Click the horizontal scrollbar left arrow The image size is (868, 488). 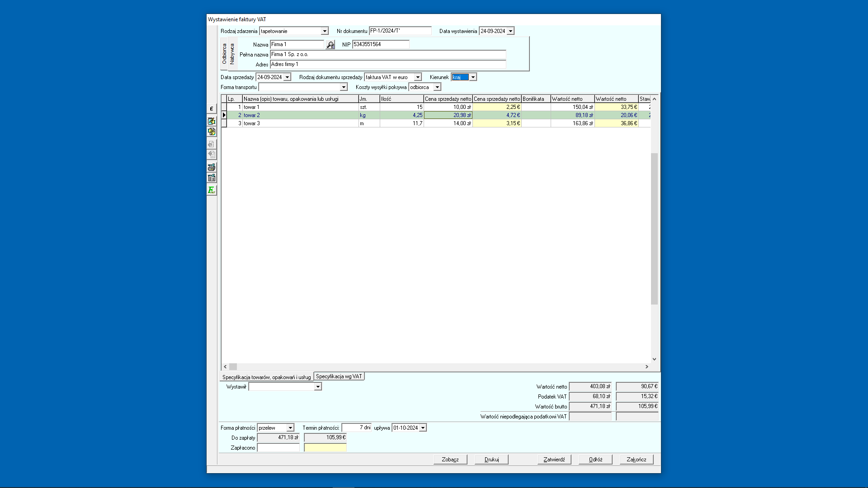[x=225, y=367]
